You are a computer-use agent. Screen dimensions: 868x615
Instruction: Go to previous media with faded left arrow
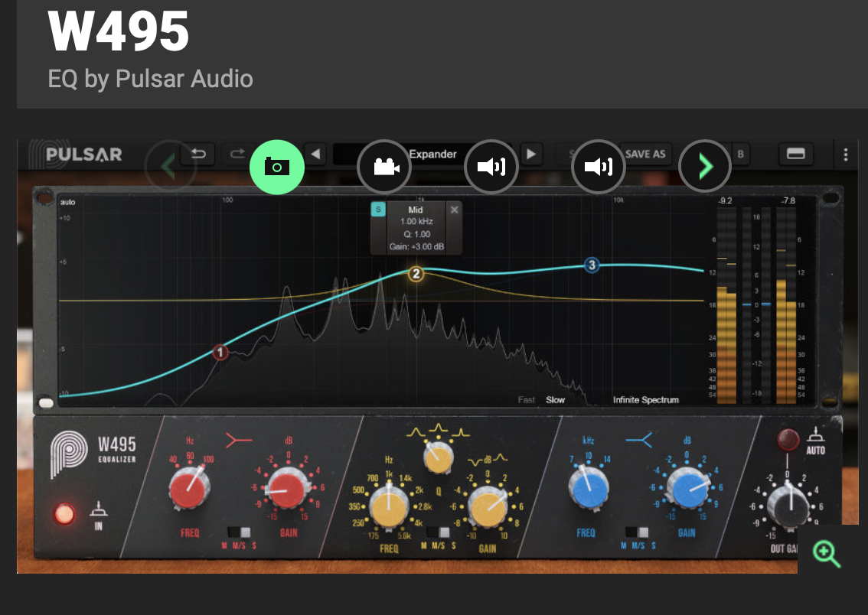[x=170, y=167]
